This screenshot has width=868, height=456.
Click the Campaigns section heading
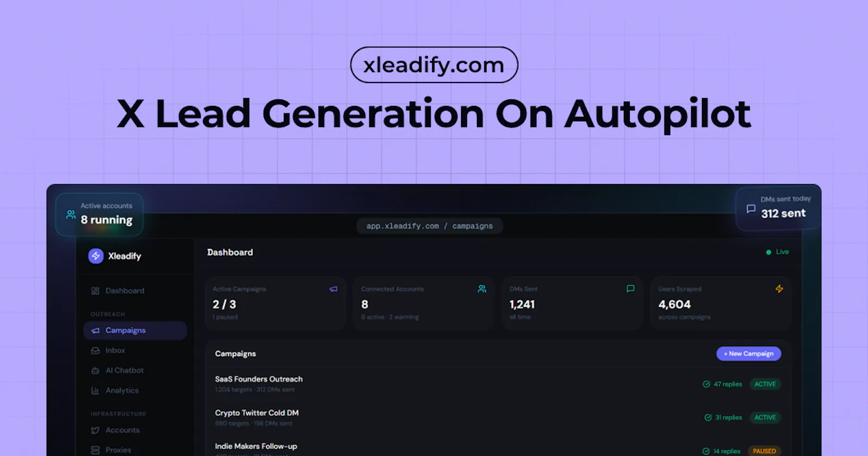point(235,354)
